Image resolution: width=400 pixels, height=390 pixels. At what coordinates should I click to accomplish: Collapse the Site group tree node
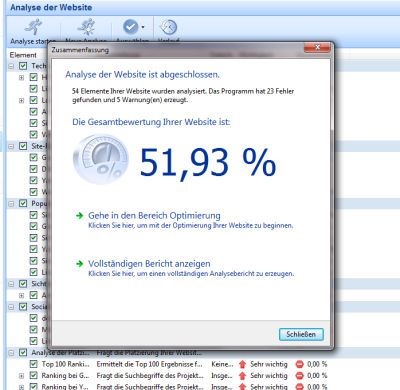coord(11,146)
